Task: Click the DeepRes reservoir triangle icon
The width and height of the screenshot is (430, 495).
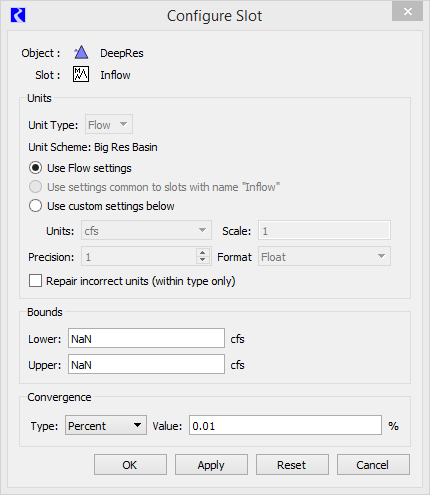Action: (x=81, y=53)
